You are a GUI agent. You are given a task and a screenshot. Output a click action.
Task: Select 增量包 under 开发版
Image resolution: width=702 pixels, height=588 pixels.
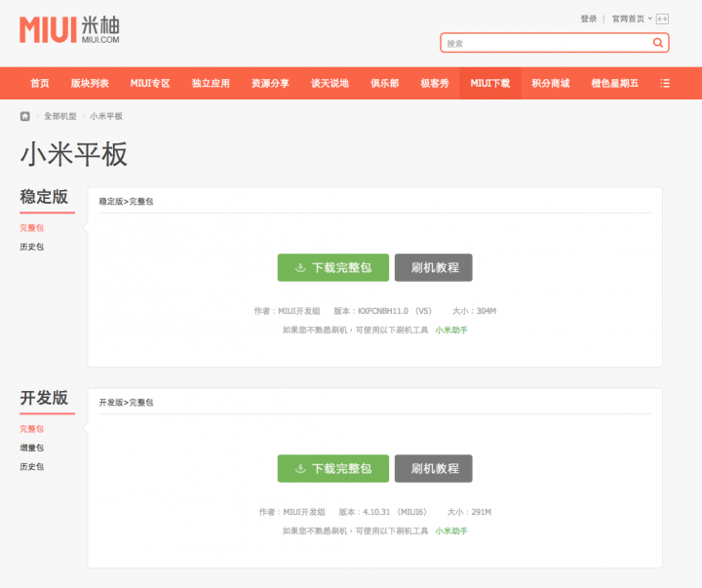tap(32, 448)
